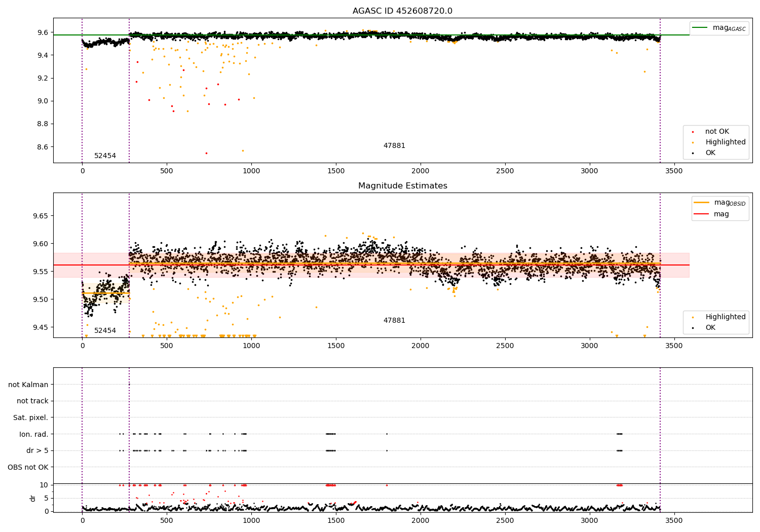Click the title AGASC ID 452608720.0
Viewport: 760px width, 532px height.
(402, 11)
